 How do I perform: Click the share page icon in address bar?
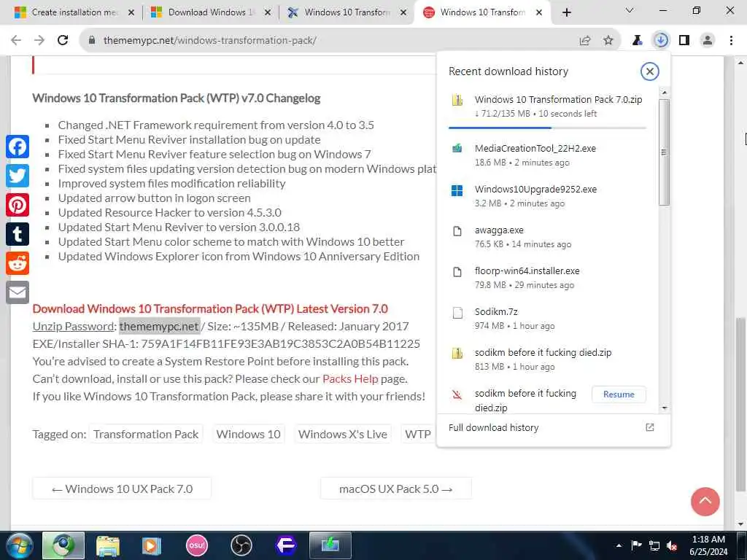585,41
